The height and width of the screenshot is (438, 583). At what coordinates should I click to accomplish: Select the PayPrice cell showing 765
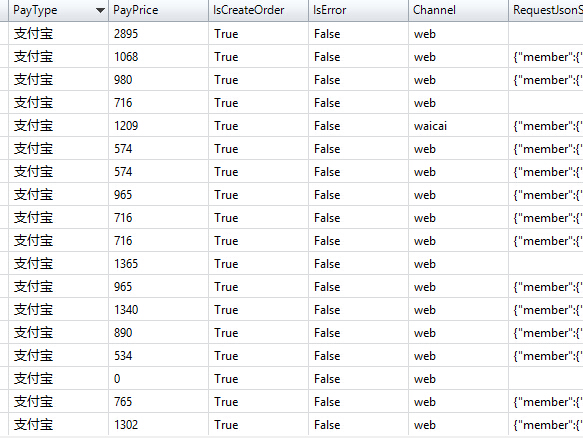(158, 402)
